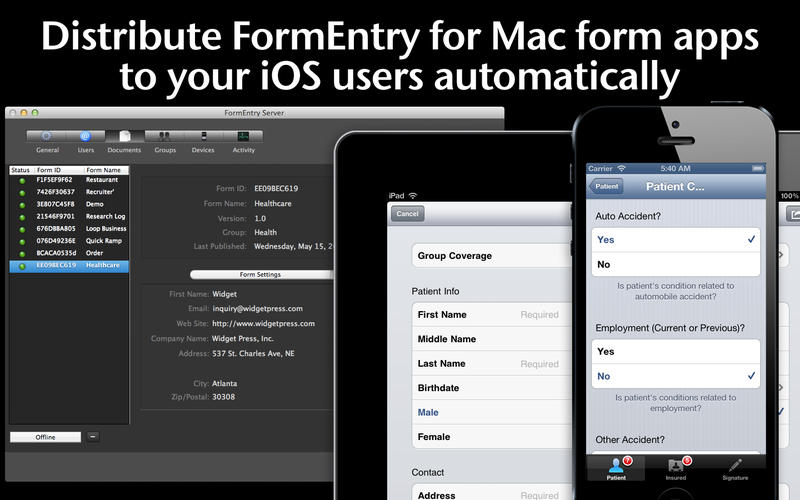Select No under Auto Accident
The height and width of the screenshot is (500, 800).
coord(676,264)
